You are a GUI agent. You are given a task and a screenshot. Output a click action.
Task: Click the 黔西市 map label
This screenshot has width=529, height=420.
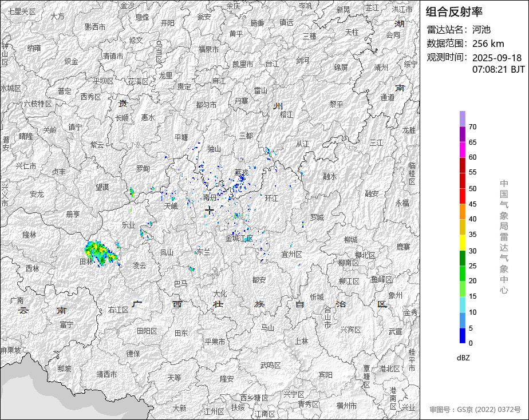point(95,27)
